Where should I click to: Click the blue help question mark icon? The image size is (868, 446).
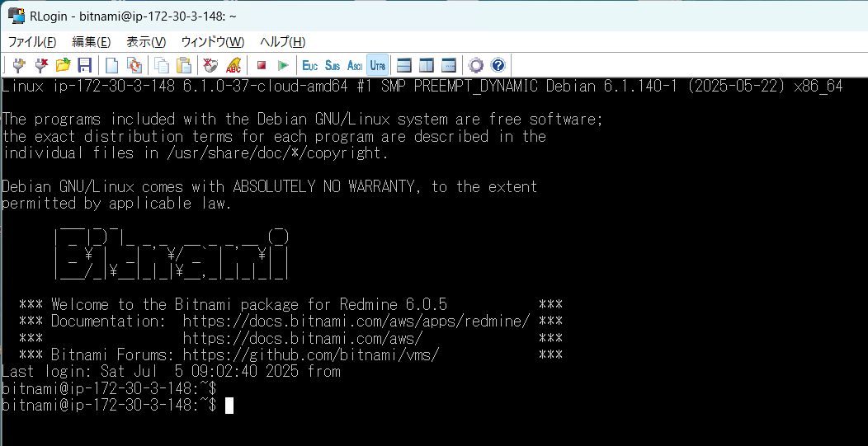[498, 65]
